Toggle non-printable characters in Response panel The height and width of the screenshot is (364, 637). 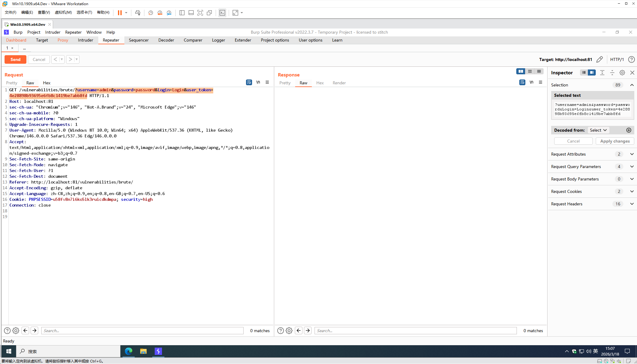click(531, 83)
